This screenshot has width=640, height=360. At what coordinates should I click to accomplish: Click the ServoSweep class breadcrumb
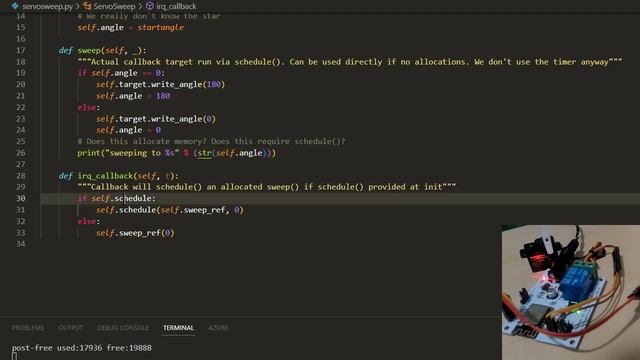(x=114, y=7)
